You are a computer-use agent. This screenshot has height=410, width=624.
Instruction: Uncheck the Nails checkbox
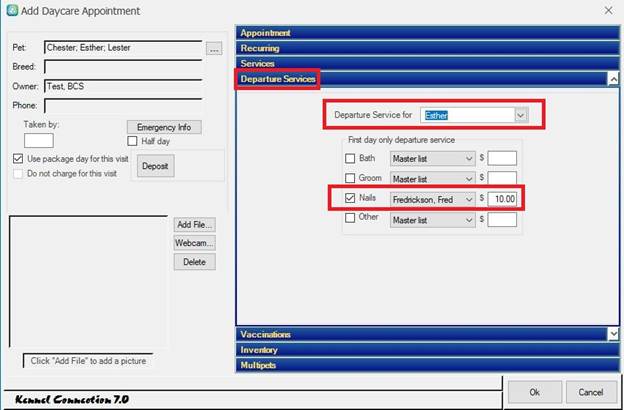[350, 198]
